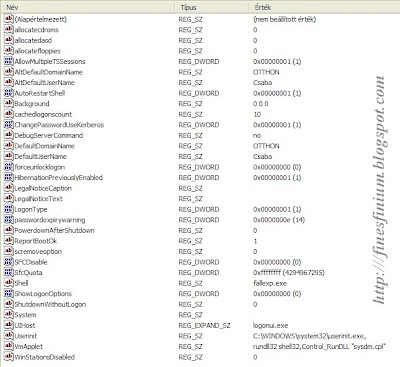Click the icon beside allocatefloppies
This screenshot has width=400, height=367.
pyautogui.click(x=8, y=51)
